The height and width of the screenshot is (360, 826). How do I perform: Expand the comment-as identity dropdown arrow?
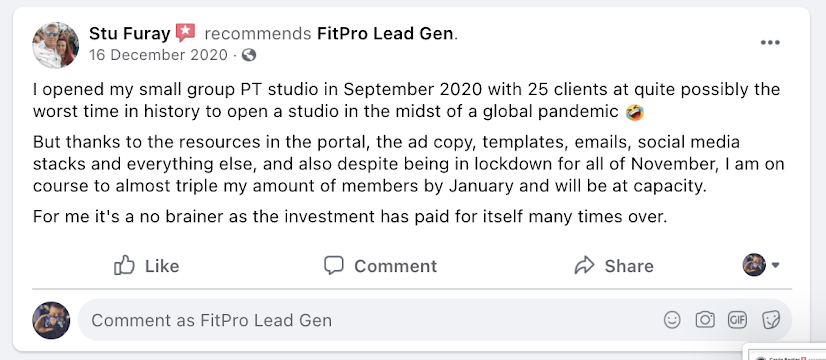coord(775,265)
